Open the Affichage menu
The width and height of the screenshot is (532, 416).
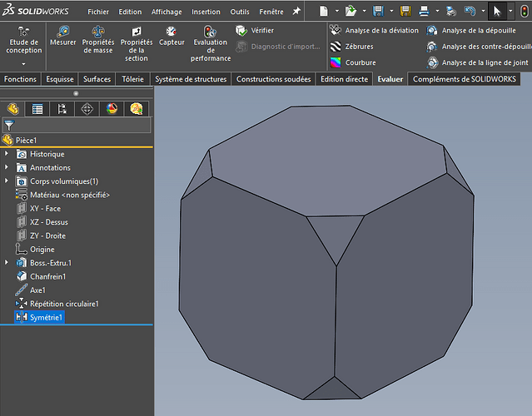pos(167,12)
